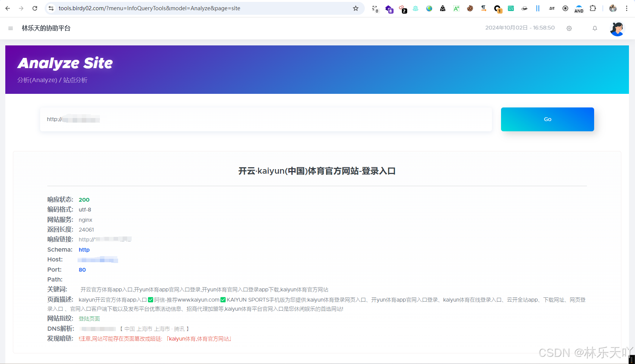Start analysis with the Go button

(x=548, y=119)
